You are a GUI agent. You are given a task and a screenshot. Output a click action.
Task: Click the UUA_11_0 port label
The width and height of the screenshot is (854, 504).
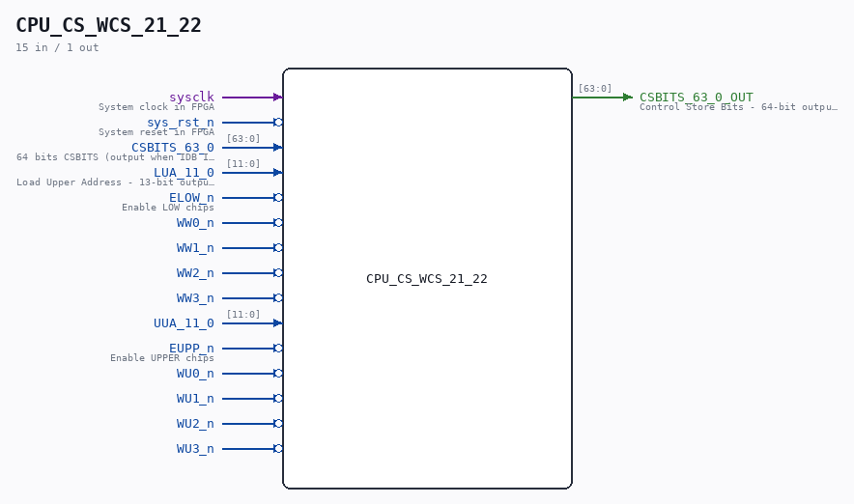tap(185, 323)
